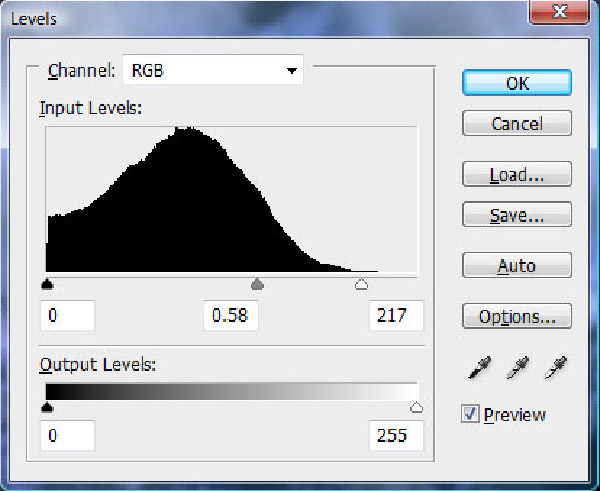Click output shadow field showing 0
This screenshot has width=600, height=491.
coord(67,436)
